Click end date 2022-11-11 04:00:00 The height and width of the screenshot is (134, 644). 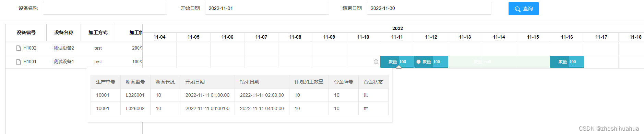(x=262, y=109)
